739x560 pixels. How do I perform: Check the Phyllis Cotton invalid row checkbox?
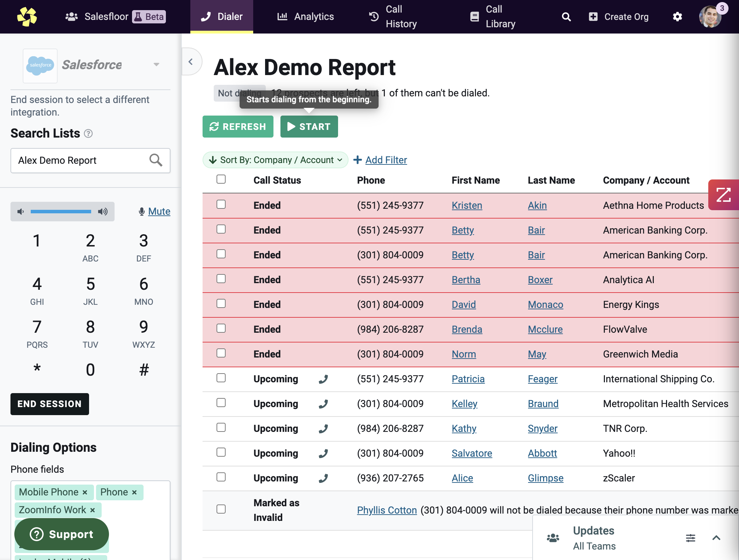point(221,509)
